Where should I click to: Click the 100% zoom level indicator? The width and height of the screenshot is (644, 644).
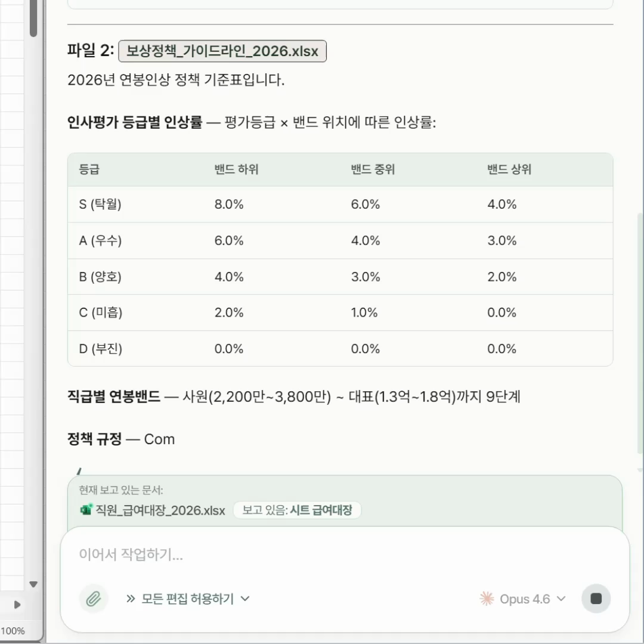coord(13,631)
